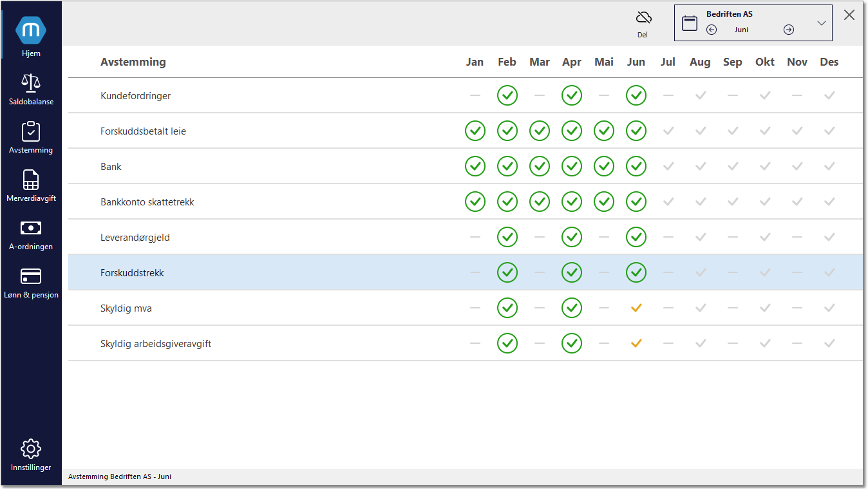Click the Des column header
The image size is (868, 490).
click(829, 62)
